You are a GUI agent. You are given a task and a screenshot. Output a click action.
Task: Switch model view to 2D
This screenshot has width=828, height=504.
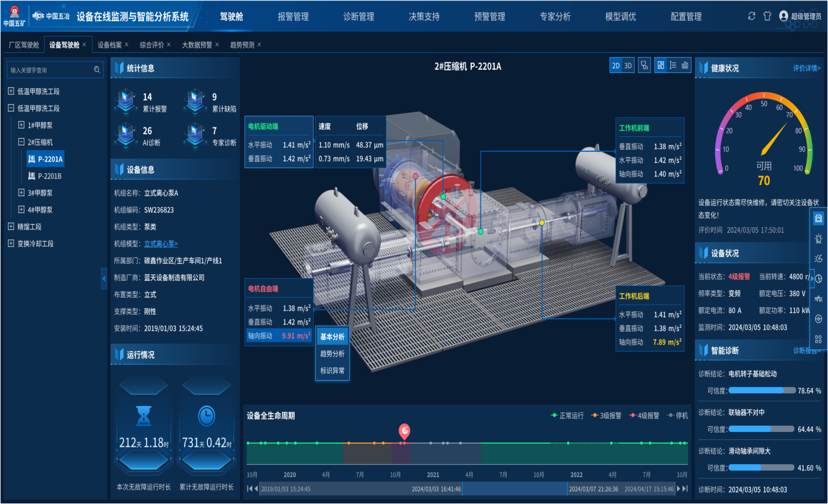click(616, 65)
